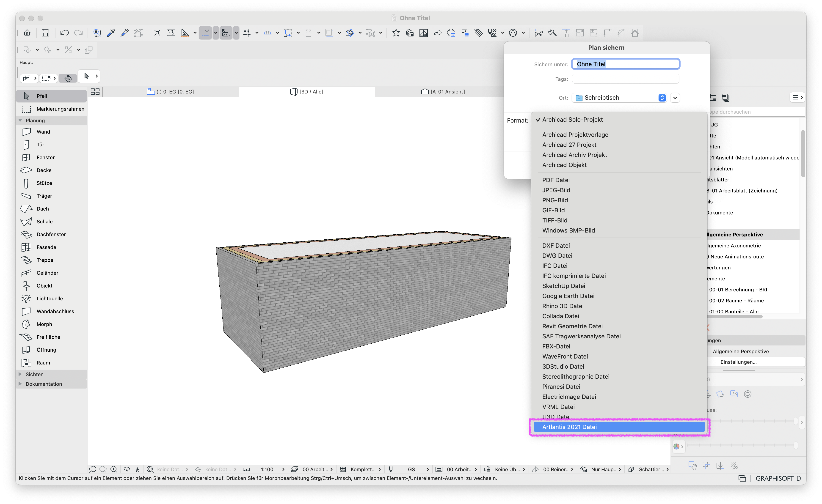Expand the Dokumentation section
The height and width of the screenshot is (504, 822).
(x=20, y=384)
